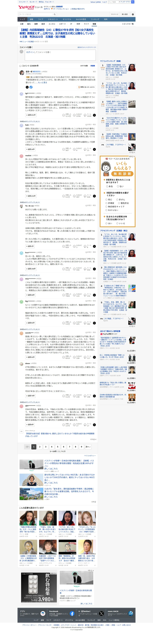Expand the 返信16件 replies on hak's comment

tap(30, 149)
